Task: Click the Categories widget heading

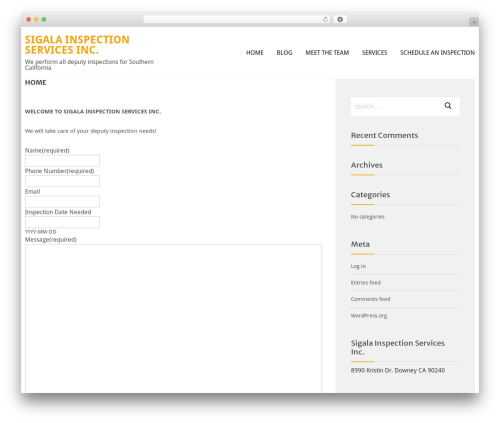Action: pyautogui.click(x=370, y=195)
